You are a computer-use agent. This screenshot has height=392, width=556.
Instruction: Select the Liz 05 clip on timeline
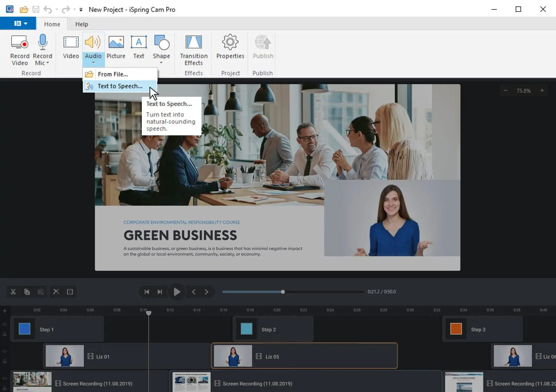pos(304,356)
